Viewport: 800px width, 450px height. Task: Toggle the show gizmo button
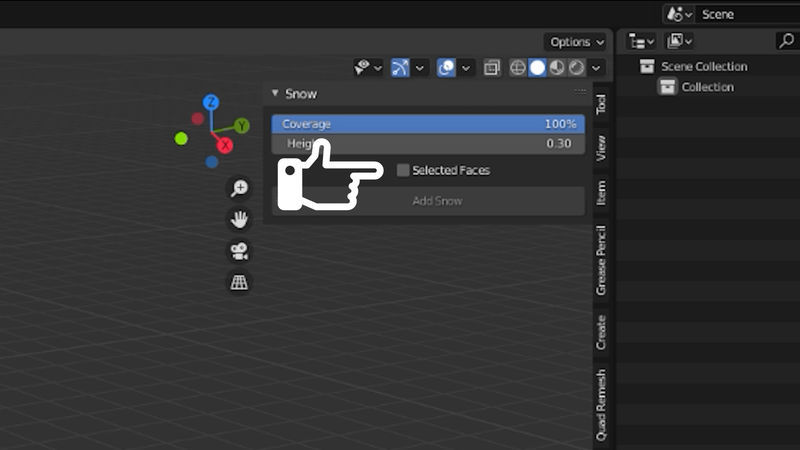(400, 68)
